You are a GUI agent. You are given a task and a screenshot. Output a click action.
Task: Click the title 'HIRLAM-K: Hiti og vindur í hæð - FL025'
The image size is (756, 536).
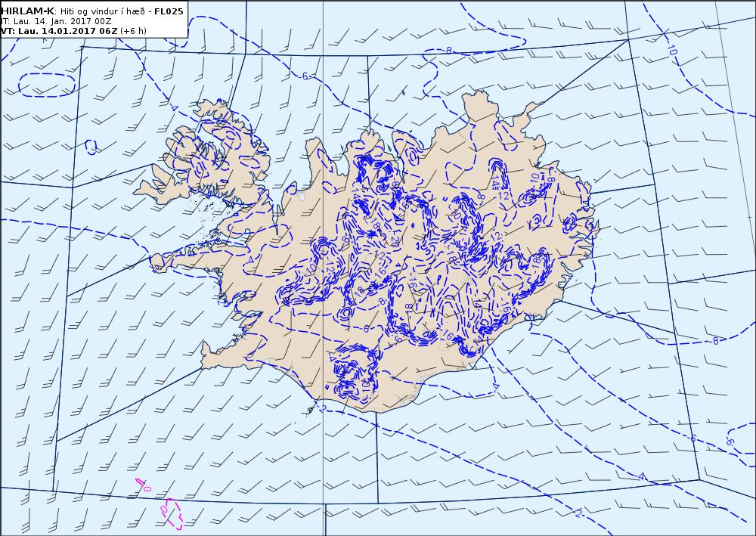[x=92, y=11]
